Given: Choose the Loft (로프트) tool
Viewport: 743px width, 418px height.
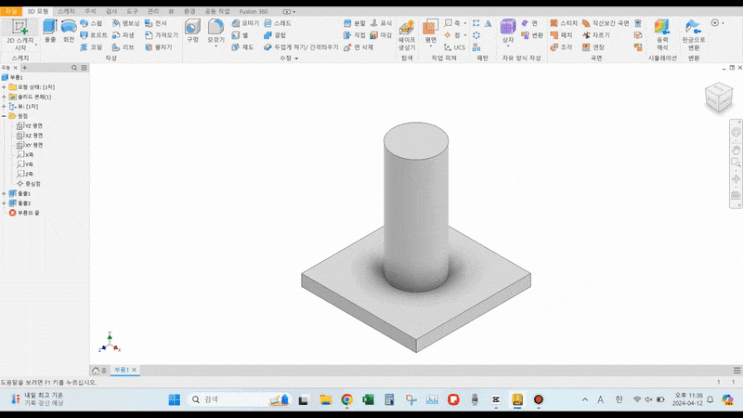Looking at the screenshot, I should pyautogui.click(x=93, y=35).
